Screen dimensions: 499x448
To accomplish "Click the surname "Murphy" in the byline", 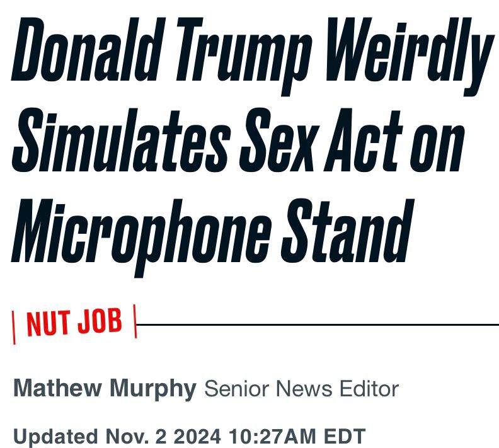I will 152,389.
